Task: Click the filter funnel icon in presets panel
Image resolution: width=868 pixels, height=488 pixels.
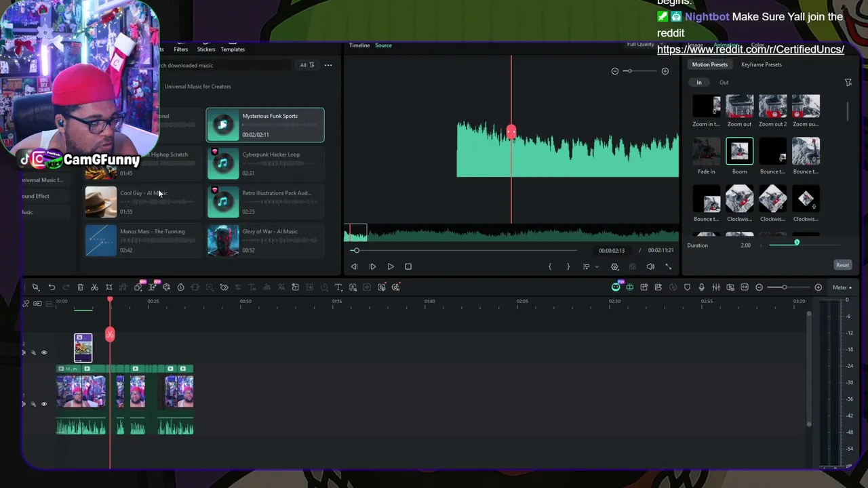Action: [x=848, y=83]
